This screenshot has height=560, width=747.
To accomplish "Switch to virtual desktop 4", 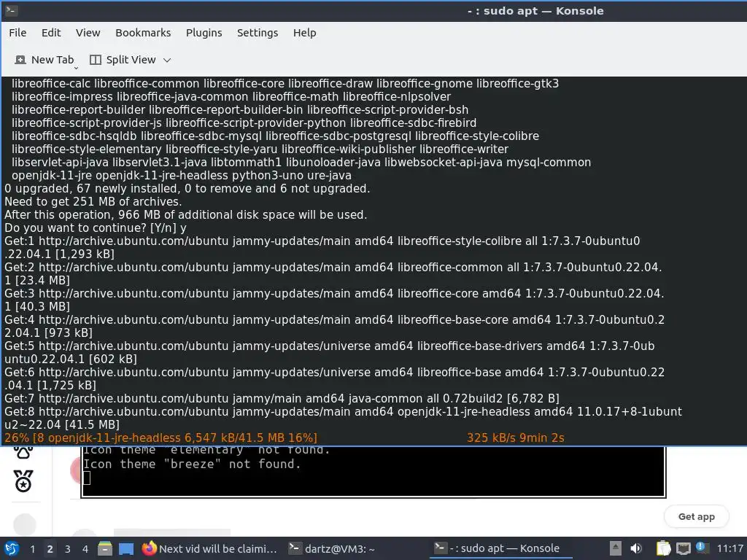I will pos(85,549).
